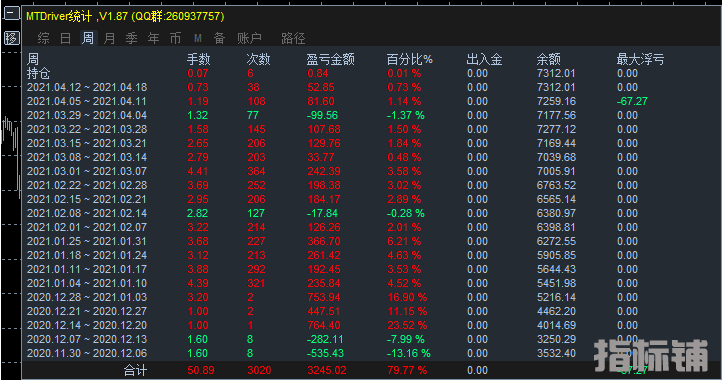722x380 pixels.
Task: Click the 4.41 lots cell
Action: click(198, 171)
